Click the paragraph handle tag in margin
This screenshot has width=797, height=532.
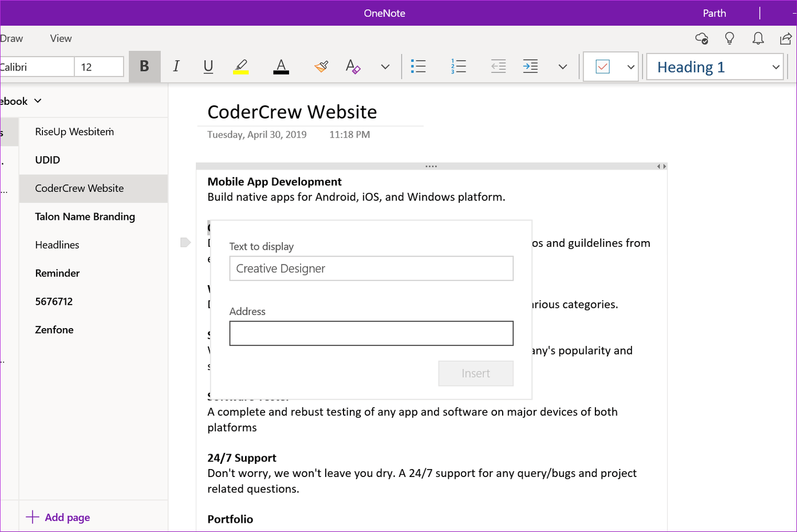(185, 242)
